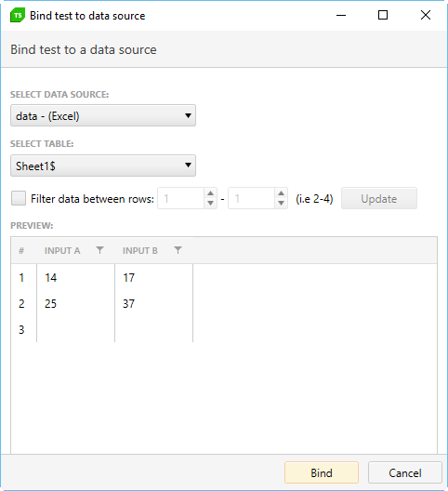Decrease the first row filter value
The image size is (448, 491).
point(210,204)
